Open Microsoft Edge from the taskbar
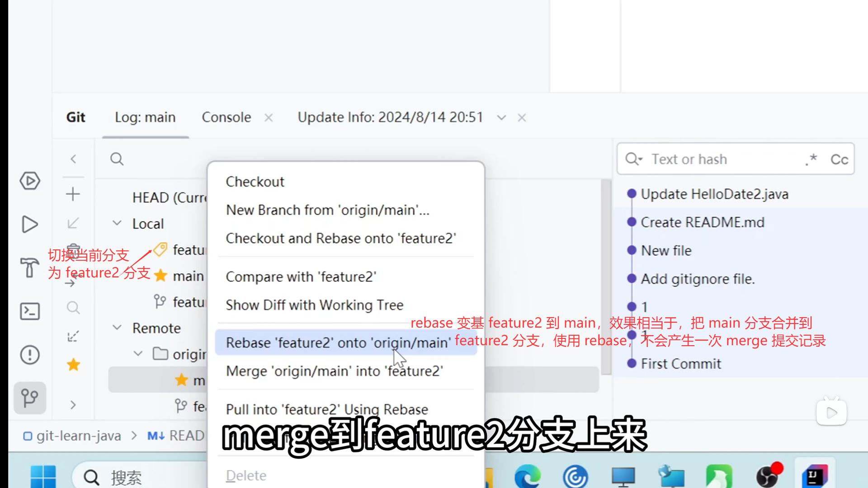The image size is (868, 488). click(528, 477)
